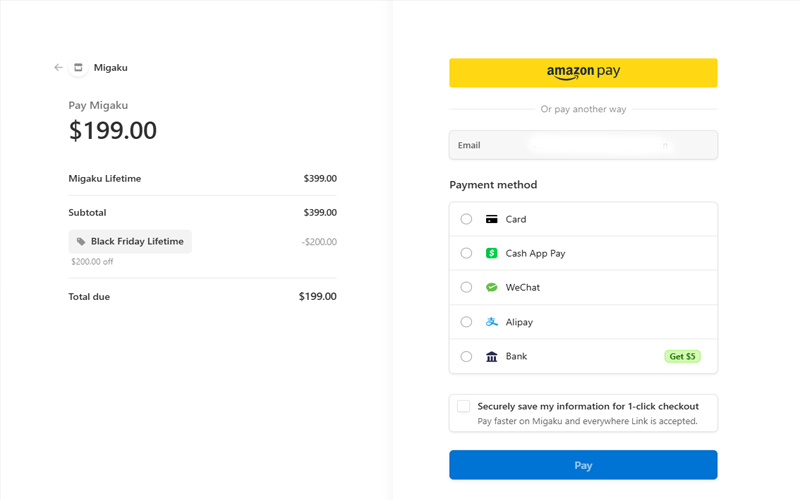Image resolution: width=800 pixels, height=500 pixels.
Task: Click the credit card icon beside Card
Action: (x=491, y=219)
